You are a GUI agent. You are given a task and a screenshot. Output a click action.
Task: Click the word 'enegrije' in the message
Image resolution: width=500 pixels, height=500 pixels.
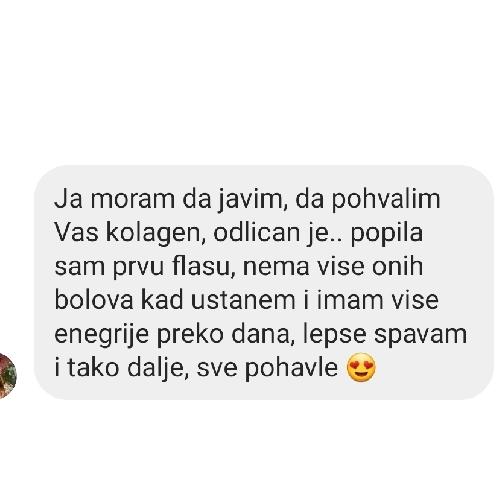coord(101,335)
